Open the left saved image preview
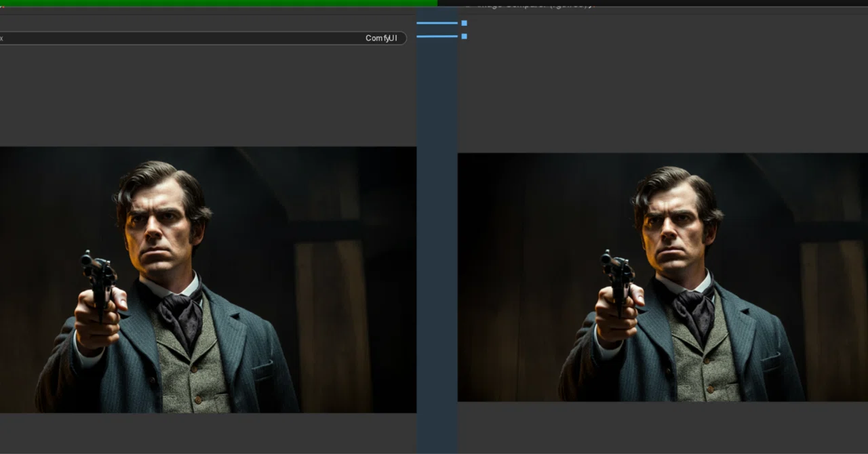The width and height of the screenshot is (868, 454). [x=208, y=280]
